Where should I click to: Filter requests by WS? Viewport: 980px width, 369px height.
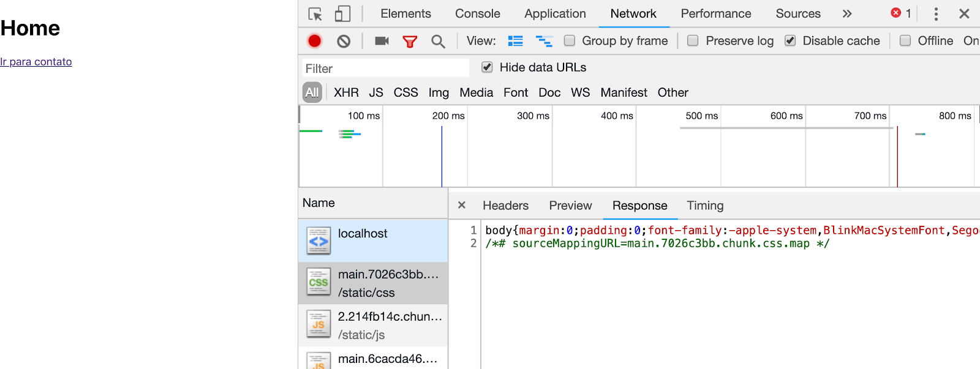click(x=580, y=92)
